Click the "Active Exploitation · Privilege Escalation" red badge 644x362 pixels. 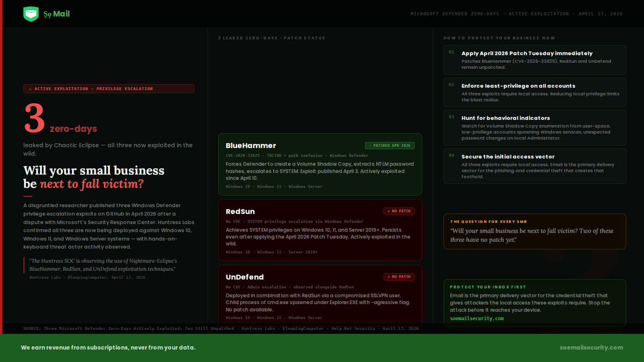coord(108,89)
